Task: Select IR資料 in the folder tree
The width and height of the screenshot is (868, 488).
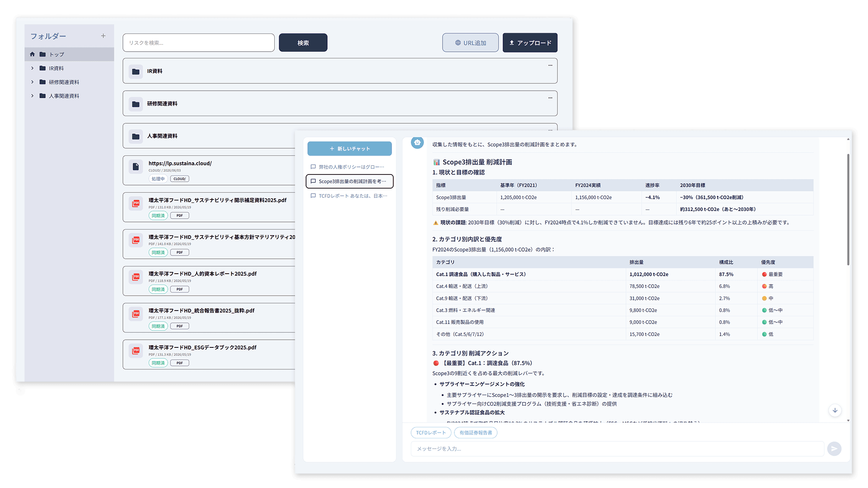Action: [56, 68]
